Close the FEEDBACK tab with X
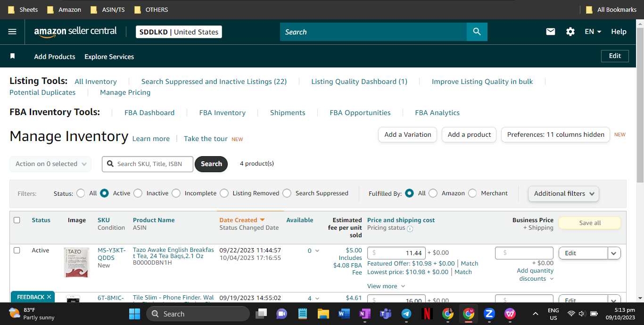The width and height of the screenshot is (644, 325). tap(49, 297)
